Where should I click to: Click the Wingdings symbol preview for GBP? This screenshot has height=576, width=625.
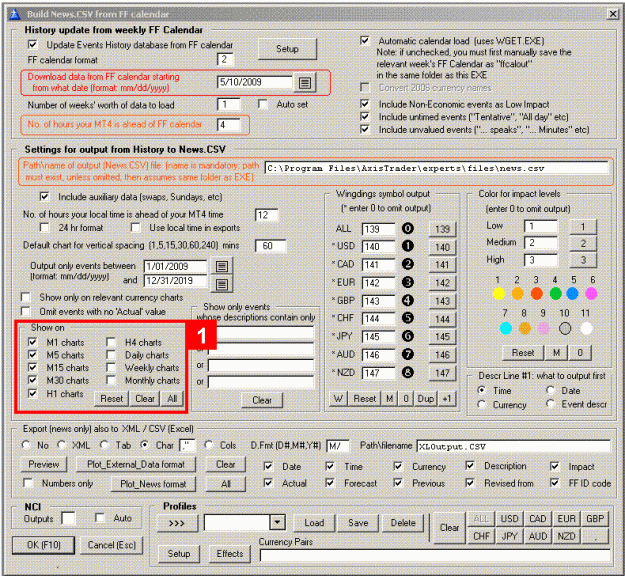point(407,300)
